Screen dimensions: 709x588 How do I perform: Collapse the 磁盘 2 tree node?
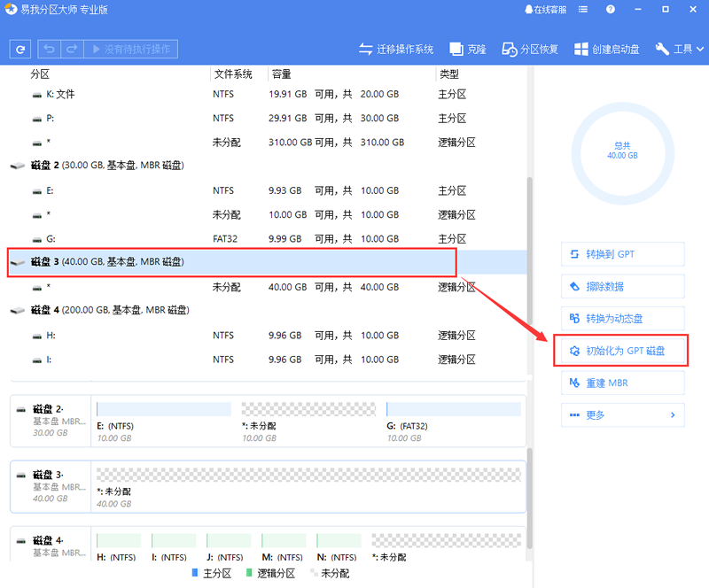tap(17, 166)
